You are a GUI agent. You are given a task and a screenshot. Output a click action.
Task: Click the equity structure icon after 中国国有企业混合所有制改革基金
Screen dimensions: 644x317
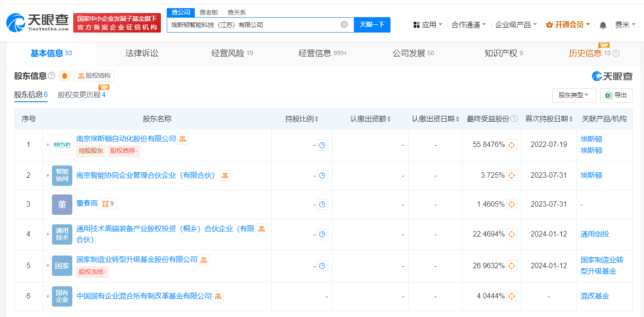coord(218,296)
